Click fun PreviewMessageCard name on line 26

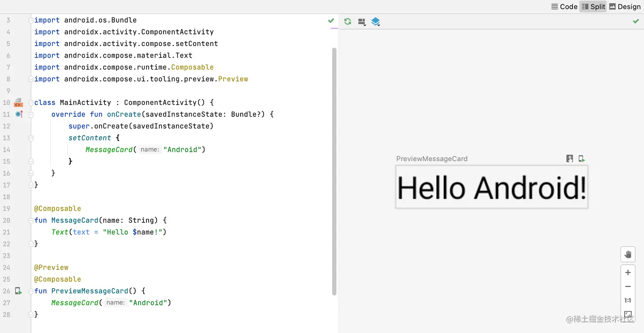point(90,291)
